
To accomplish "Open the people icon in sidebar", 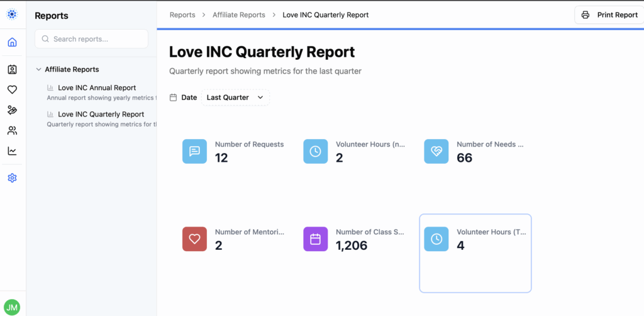I will [13, 131].
